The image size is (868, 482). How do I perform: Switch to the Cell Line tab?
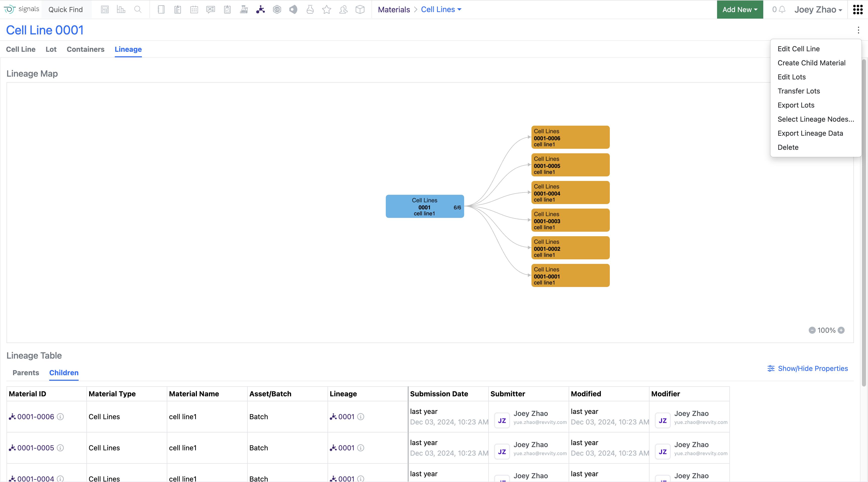(x=21, y=49)
